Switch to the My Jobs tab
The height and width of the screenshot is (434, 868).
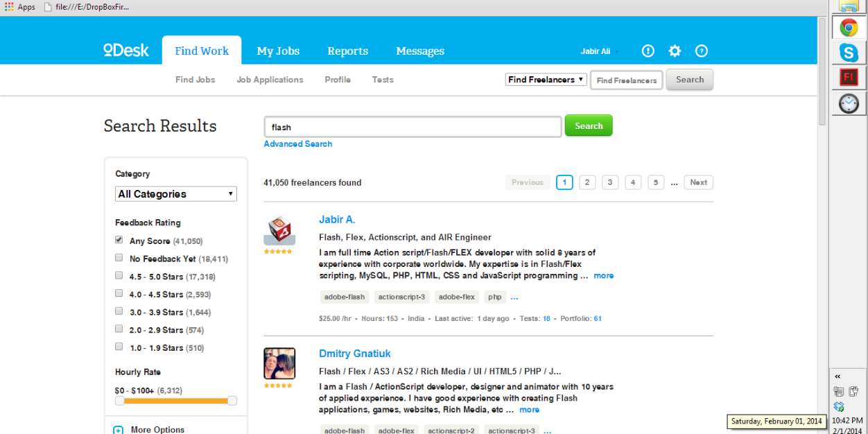click(x=278, y=51)
